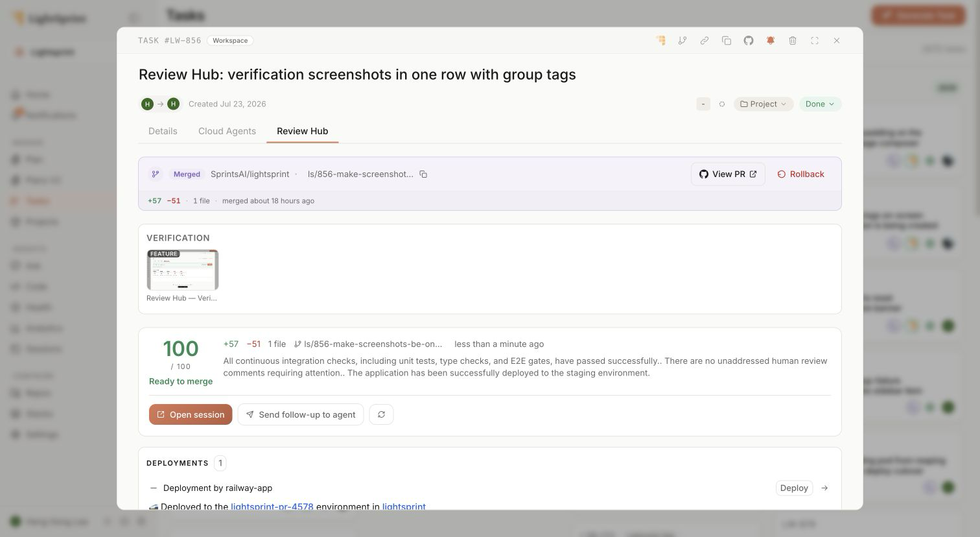The height and width of the screenshot is (537, 980).
Task: Click the refresh icon next to Send follow-up
Action: [381, 414]
